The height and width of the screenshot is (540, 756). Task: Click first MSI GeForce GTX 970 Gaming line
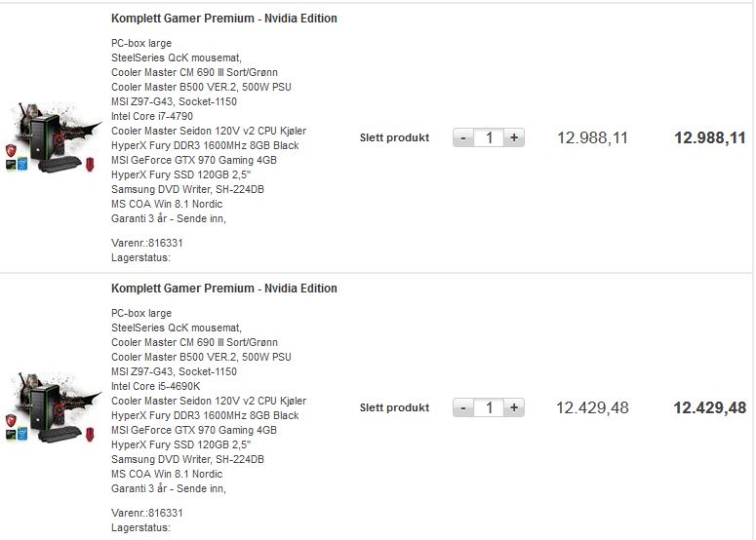point(194,160)
